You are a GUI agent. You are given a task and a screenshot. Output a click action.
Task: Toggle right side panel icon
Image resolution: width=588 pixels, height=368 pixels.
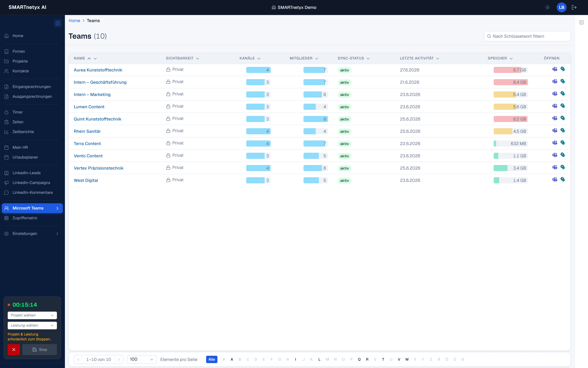tap(581, 22)
